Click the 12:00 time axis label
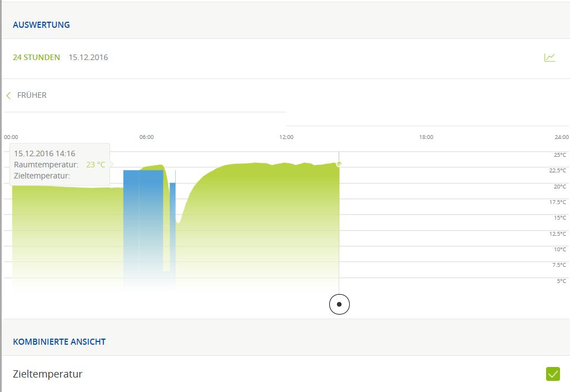 pyautogui.click(x=286, y=137)
